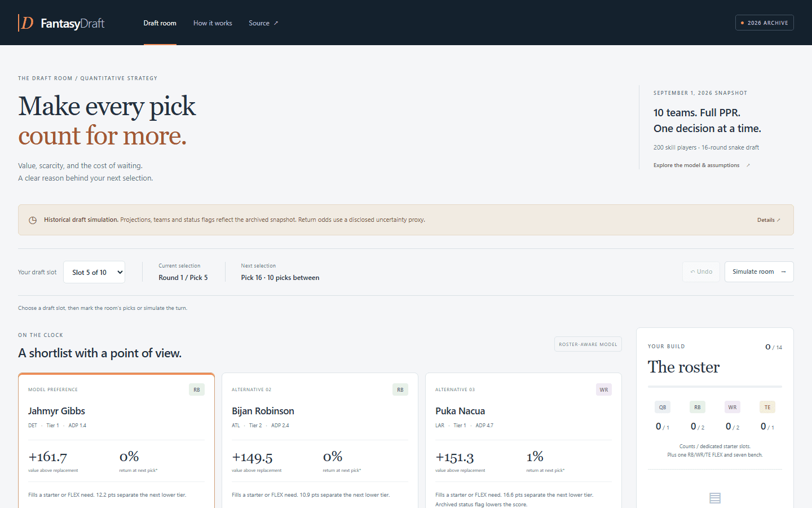Open the How it works page
This screenshot has height=508, width=812.
click(x=213, y=23)
